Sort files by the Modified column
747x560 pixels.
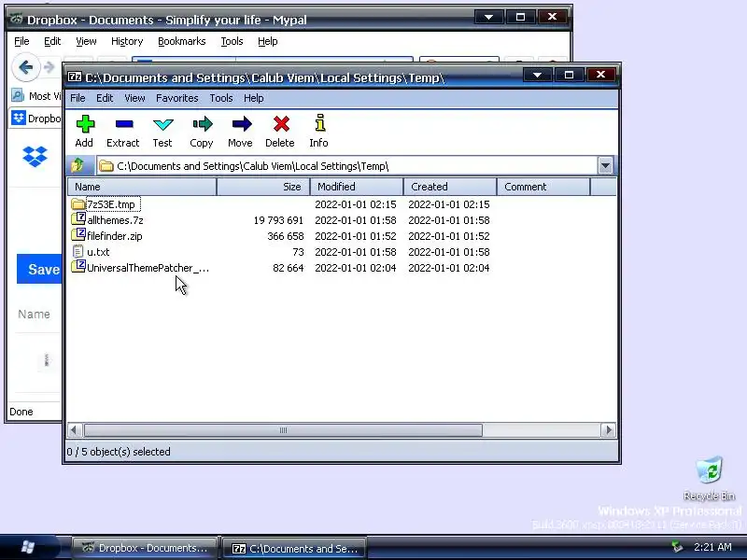point(357,187)
